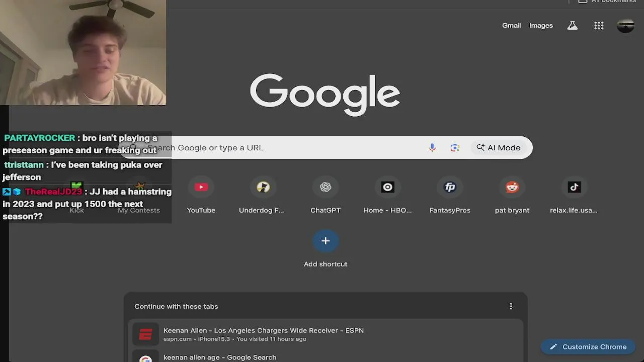Open the FantasyPros shortcut
Screen dimensions: 644x362
pos(450,196)
